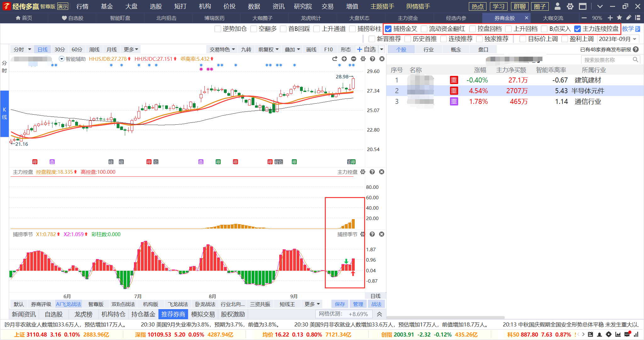Close the 券商金股 tab
The width and height of the screenshot is (644, 340).
[x=526, y=18]
